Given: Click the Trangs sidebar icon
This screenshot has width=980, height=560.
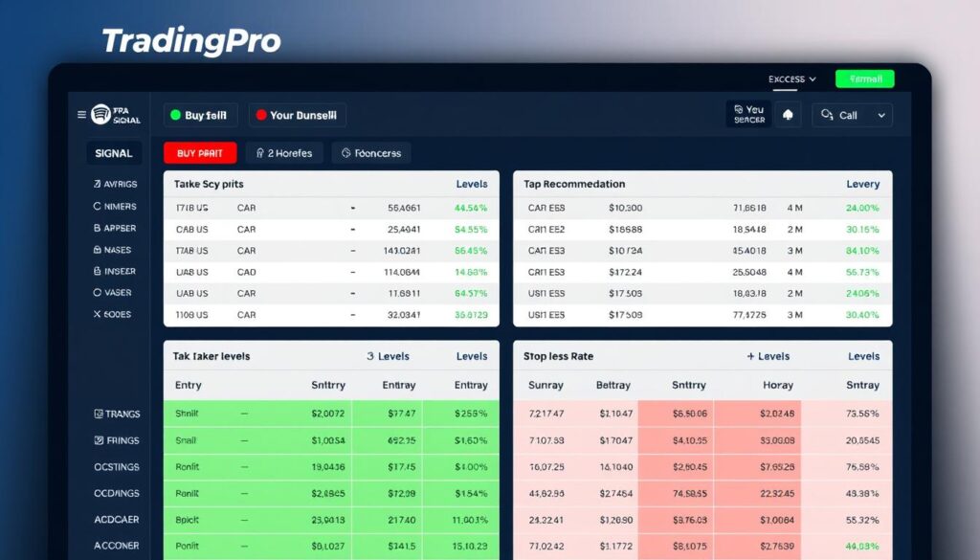Looking at the screenshot, I should pos(98,414).
